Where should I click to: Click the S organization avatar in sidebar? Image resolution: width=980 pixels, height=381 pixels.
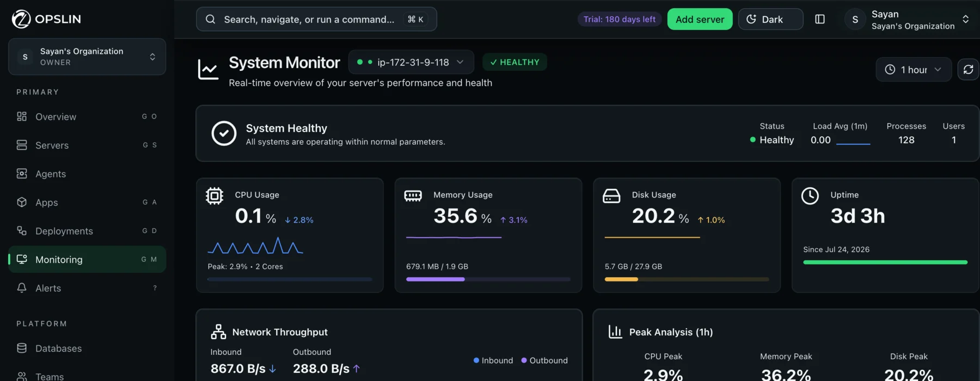coord(25,57)
